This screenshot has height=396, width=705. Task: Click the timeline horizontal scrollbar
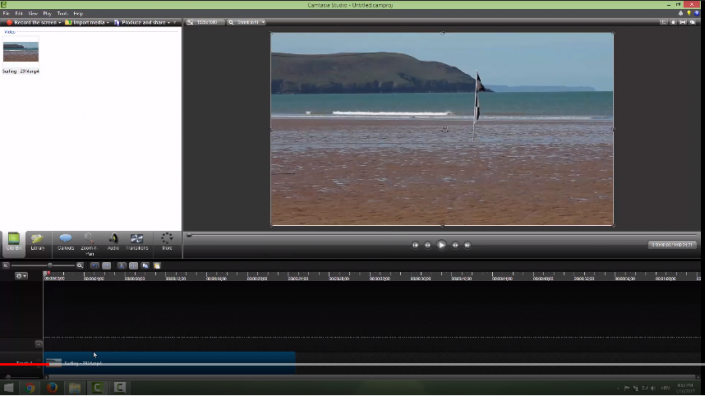(x=371, y=377)
